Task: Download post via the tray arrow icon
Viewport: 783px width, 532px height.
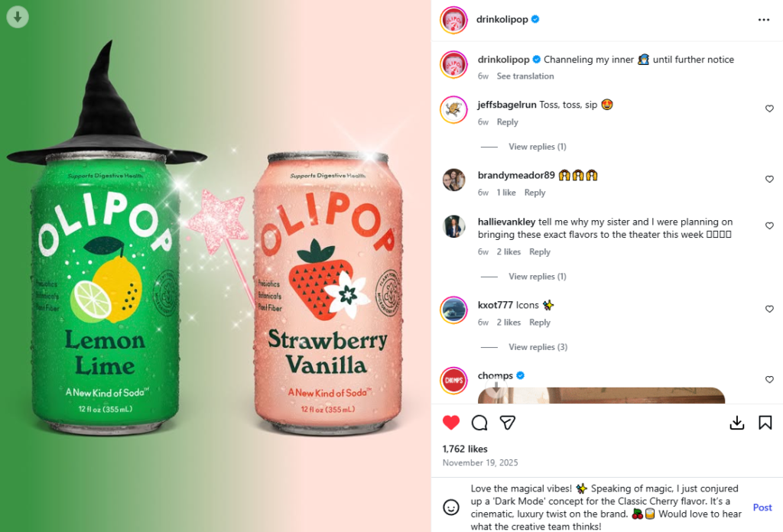Action: click(x=736, y=423)
